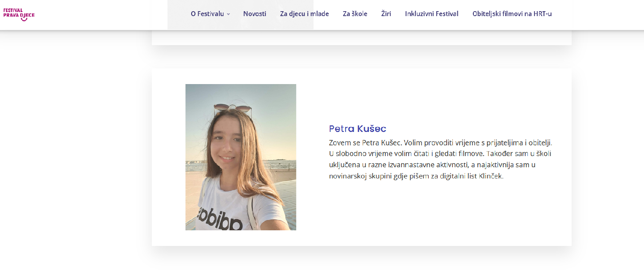The height and width of the screenshot is (271, 644).
Task: Click the line mentioning "izvannastavne aktivnosti"
Action: pos(432,165)
